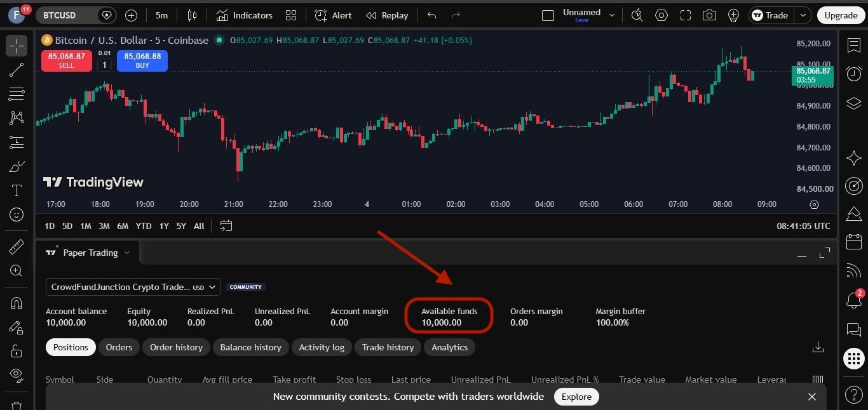This screenshot has height=410, width=868.
Task: Select the crosshair cursor tool
Action: (x=17, y=46)
